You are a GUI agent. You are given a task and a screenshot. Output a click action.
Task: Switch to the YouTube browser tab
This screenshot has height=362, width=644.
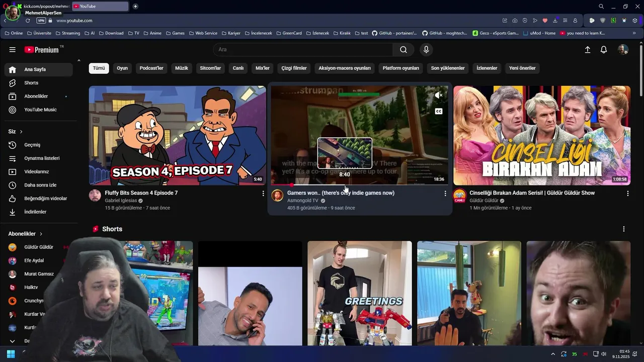pos(100,6)
